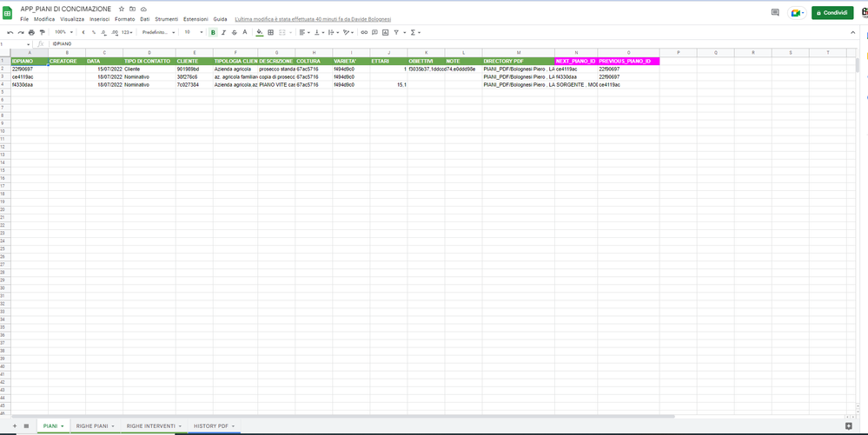868x435 pixels.
Task: Create a filter with funnel icon
Action: click(396, 33)
